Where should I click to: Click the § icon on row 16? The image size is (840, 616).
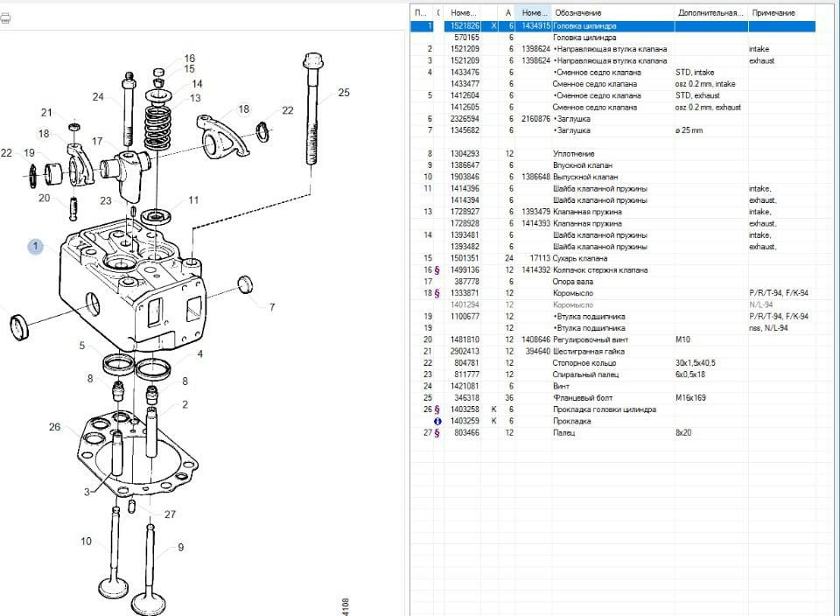click(437, 270)
